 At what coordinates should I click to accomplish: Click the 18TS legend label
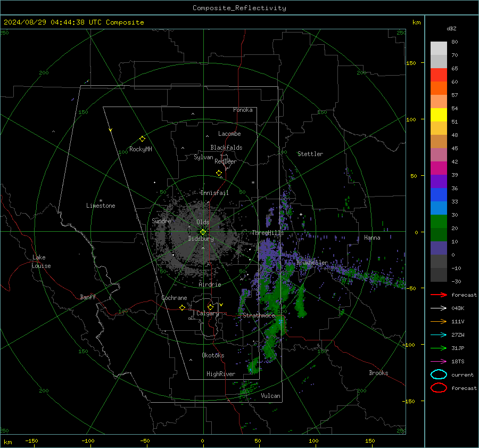pos(458,362)
